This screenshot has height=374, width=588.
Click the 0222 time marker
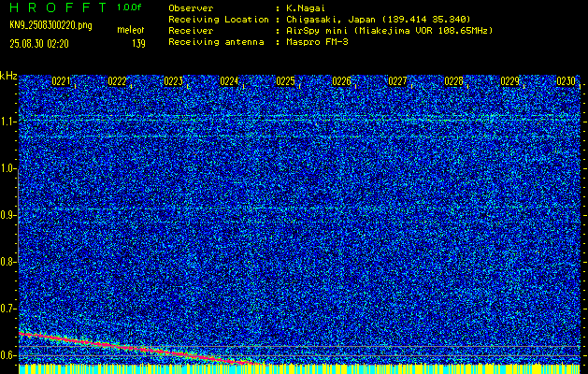117,81
